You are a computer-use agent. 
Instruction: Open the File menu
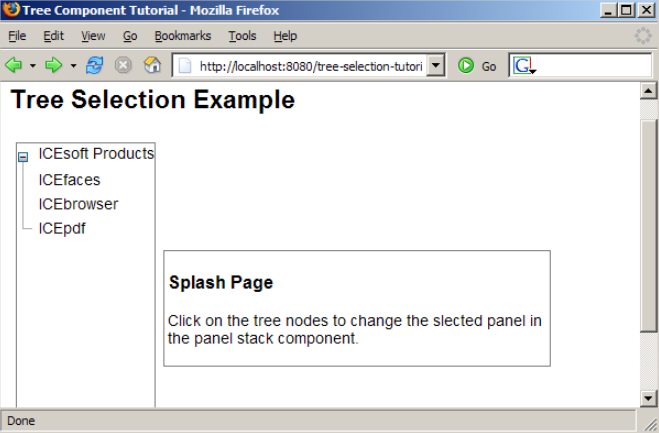tap(17, 36)
